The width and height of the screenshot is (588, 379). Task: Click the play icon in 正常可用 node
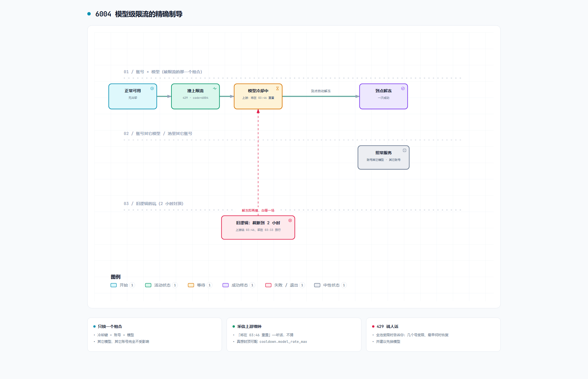(x=152, y=88)
